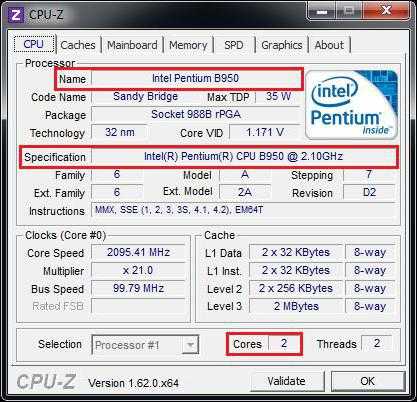This screenshot has width=417, height=402.
Task: Click the Validate button
Action: (287, 381)
